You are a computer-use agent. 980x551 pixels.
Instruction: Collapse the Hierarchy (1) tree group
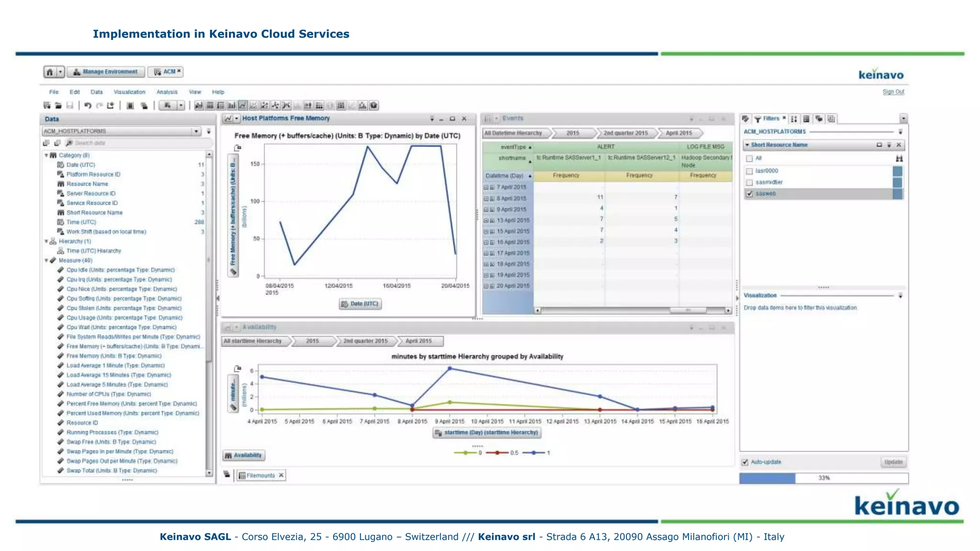46,241
